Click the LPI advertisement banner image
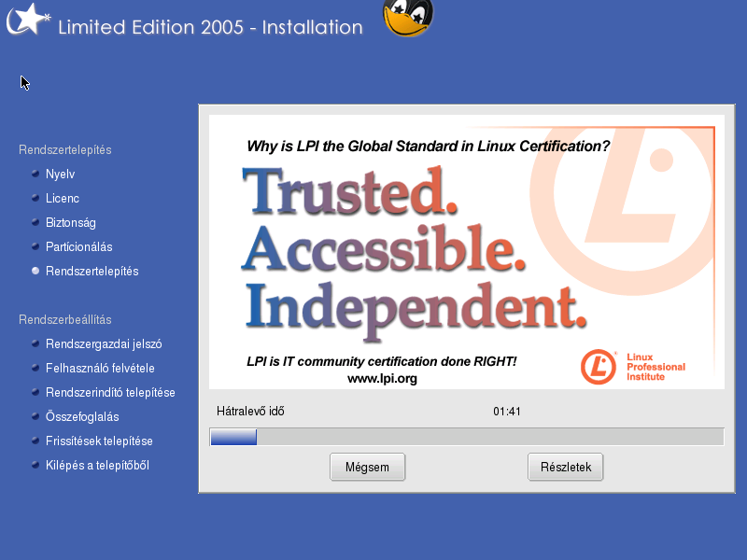Viewport: 747px width, 560px height. [x=467, y=252]
